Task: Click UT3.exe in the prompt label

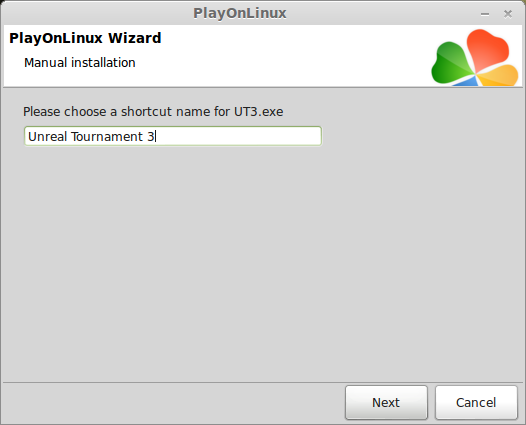Action: coord(258,112)
